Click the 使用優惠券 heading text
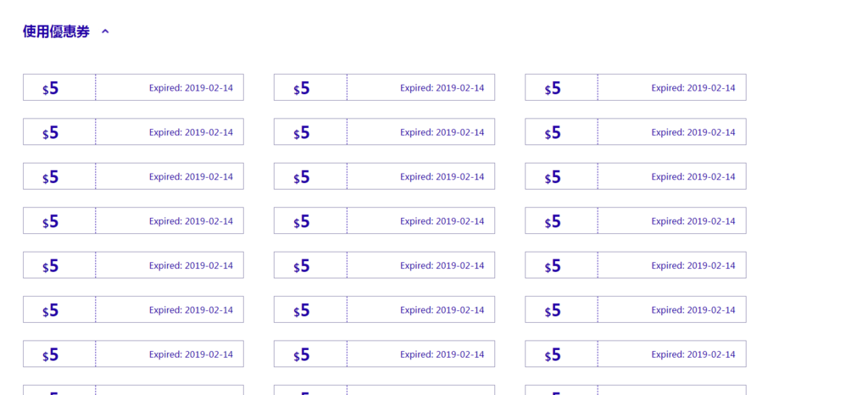868x395 pixels. click(56, 32)
